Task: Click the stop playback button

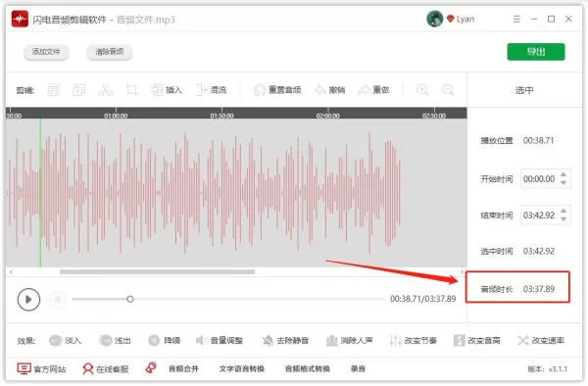Action: (x=58, y=299)
